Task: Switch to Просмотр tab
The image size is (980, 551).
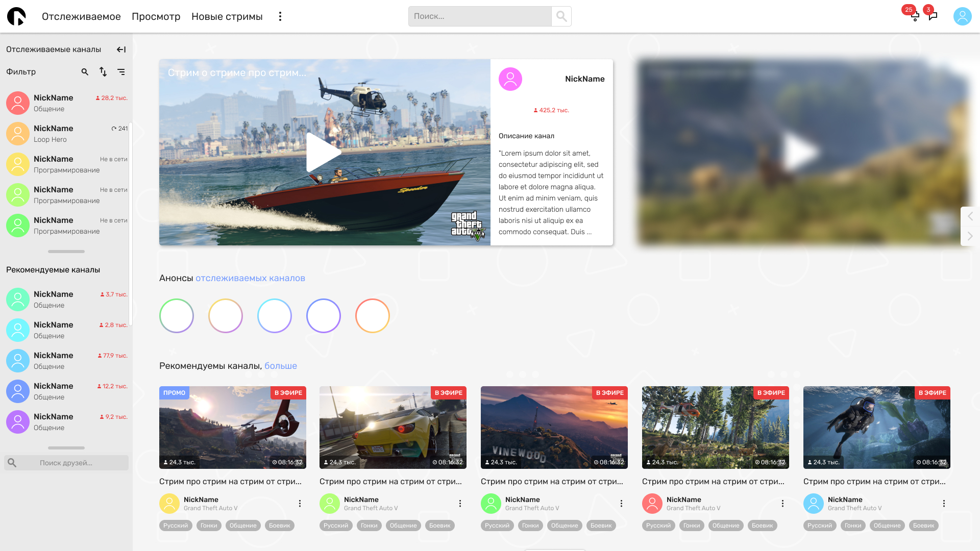Action: (156, 16)
